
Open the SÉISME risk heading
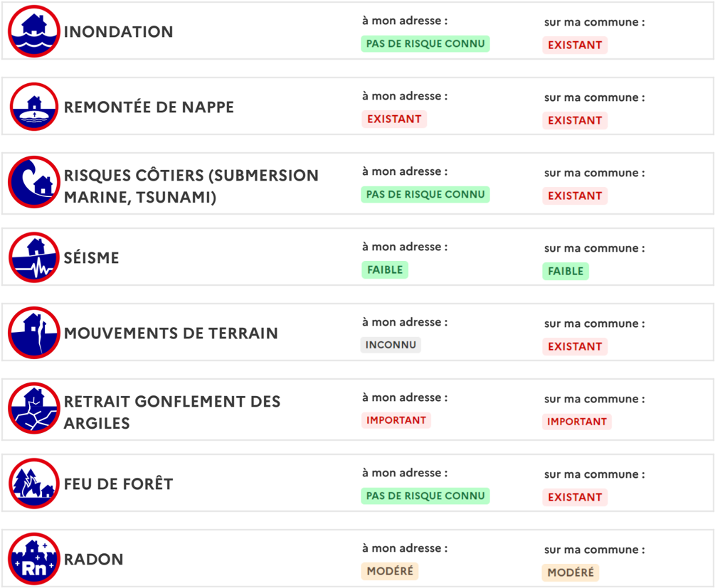[x=92, y=258]
